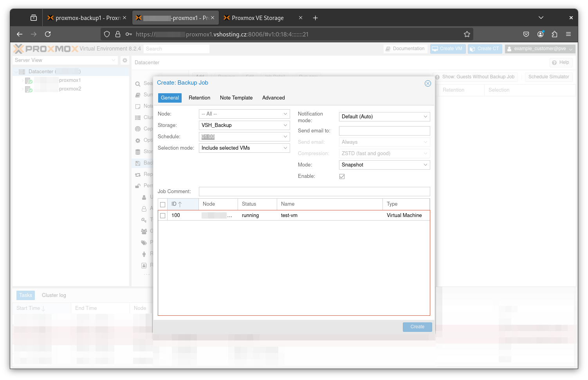The height and width of the screenshot is (380, 588).
Task: Switch to the Proxmox VE Storage browser tab
Action: pyautogui.click(x=262, y=18)
